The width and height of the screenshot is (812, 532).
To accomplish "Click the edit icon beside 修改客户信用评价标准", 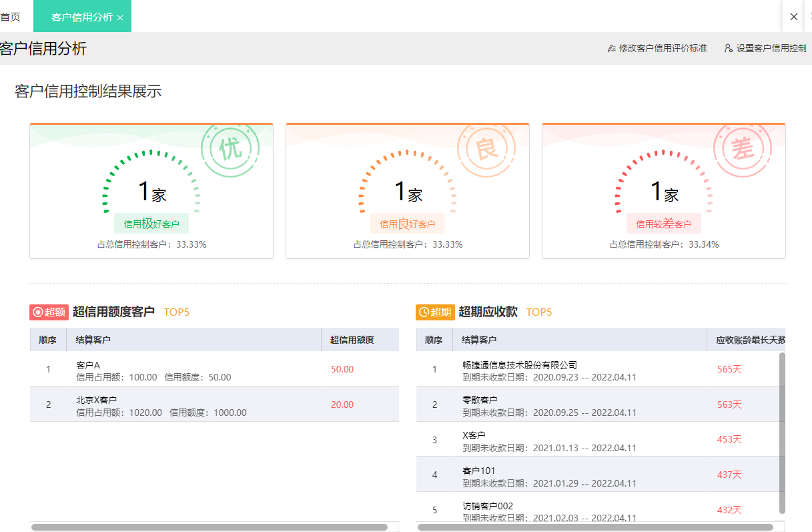I will pyautogui.click(x=612, y=49).
